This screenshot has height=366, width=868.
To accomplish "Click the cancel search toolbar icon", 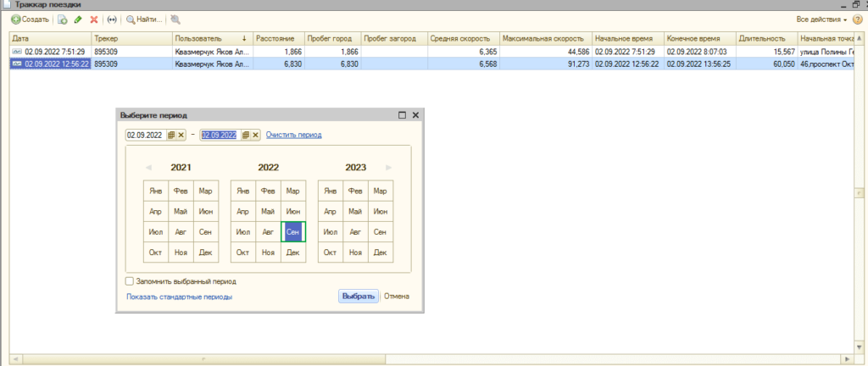I will 175,19.
